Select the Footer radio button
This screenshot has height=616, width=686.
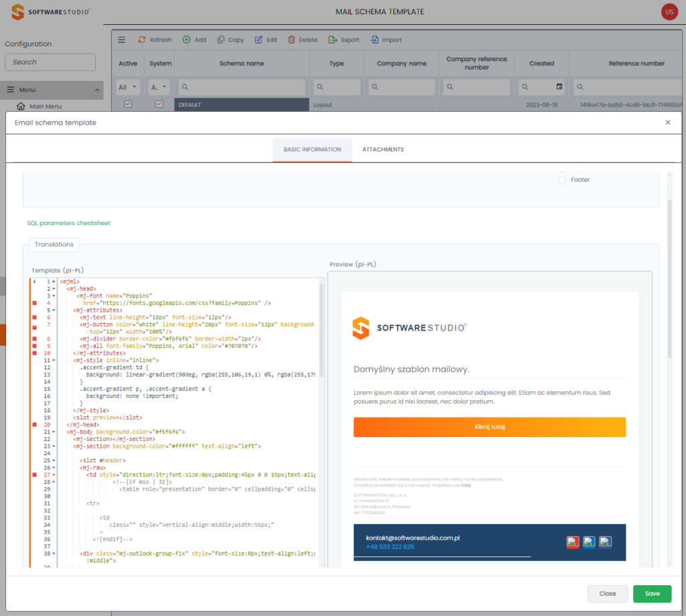pyautogui.click(x=562, y=180)
